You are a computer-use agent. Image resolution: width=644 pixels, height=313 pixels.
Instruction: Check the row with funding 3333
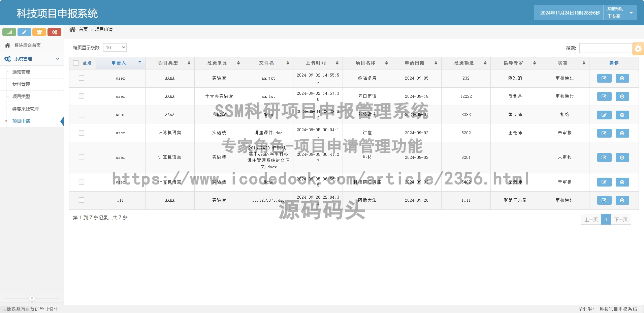[x=82, y=115]
